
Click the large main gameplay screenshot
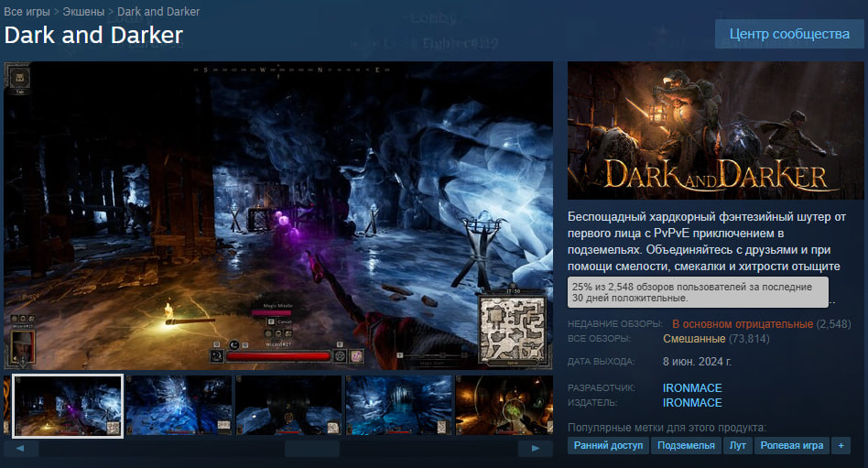pyautogui.click(x=278, y=215)
